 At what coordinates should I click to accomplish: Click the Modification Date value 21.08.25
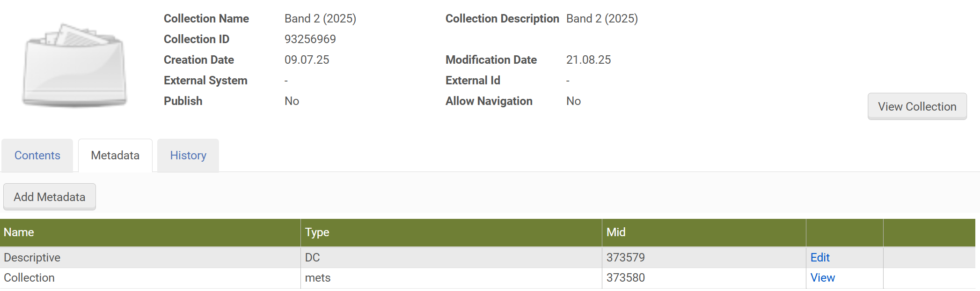coord(588,60)
